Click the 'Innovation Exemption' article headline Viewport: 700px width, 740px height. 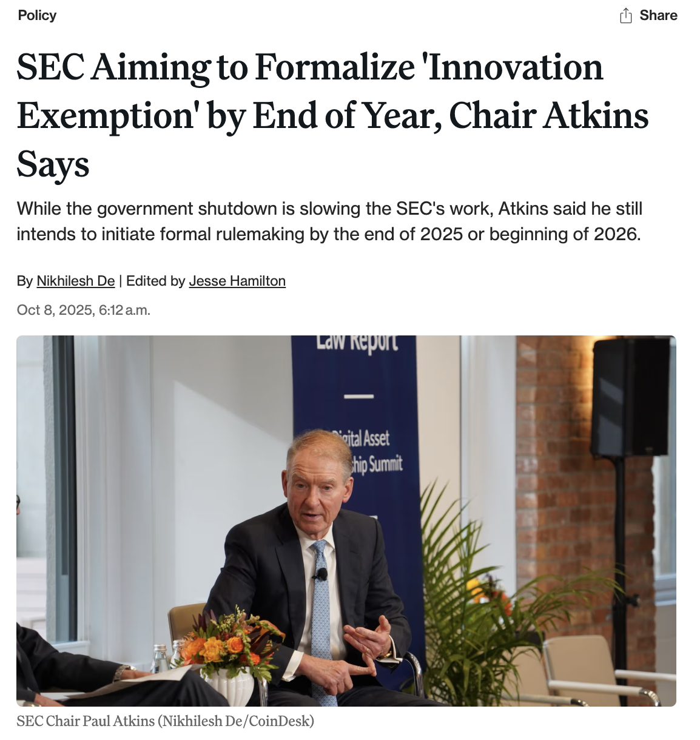coord(332,115)
